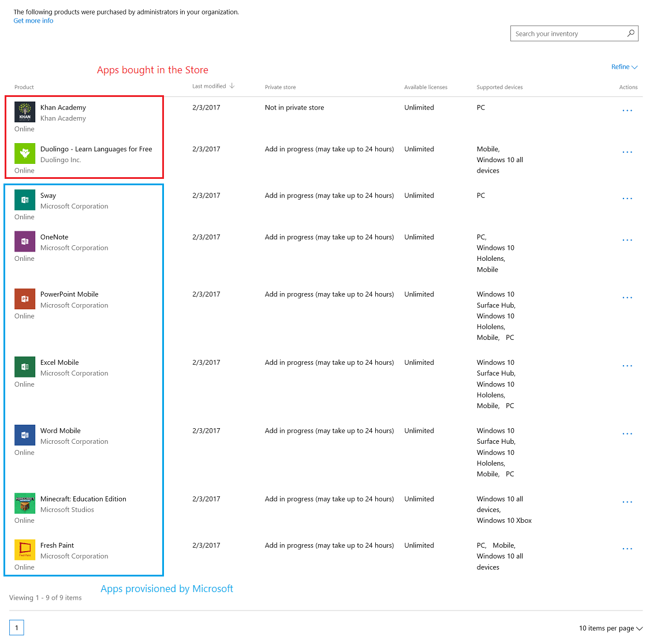Open the Sway app icon

(x=25, y=200)
